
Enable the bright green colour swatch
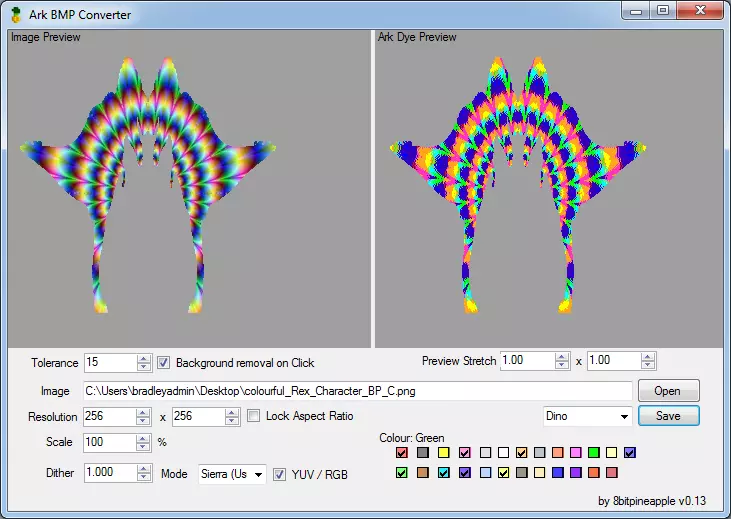point(593,452)
